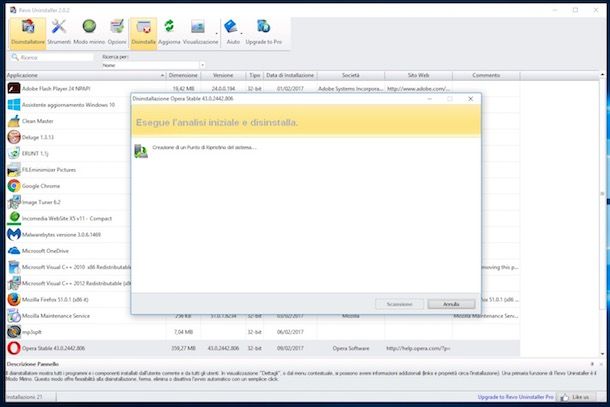Click Adobe Flash version 24.0.0.194 cell

(x=223, y=89)
